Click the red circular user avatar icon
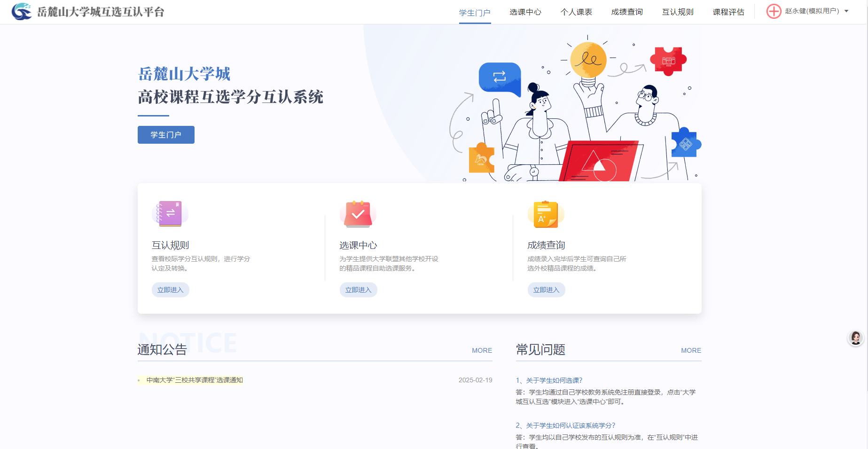868x449 pixels. click(x=774, y=11)
